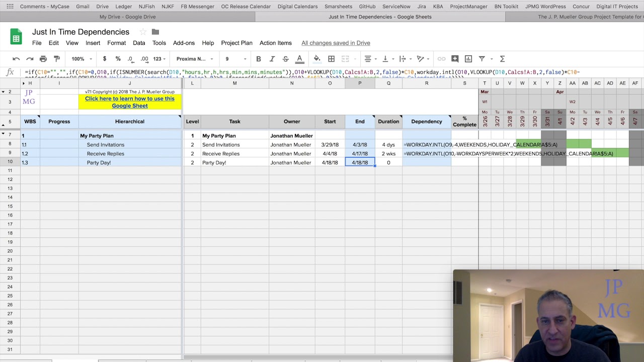Click the Insert chart icon
This screenshot has height=362, width=644.
(468, 59)
